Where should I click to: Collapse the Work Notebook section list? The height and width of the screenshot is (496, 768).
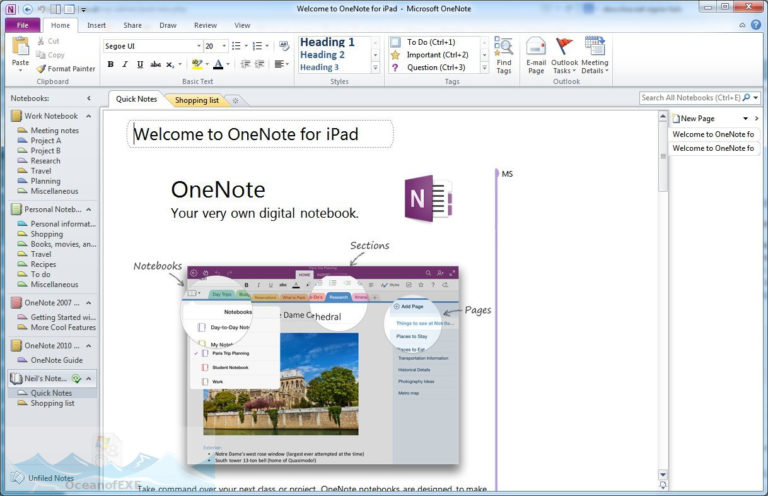(89, 116)
